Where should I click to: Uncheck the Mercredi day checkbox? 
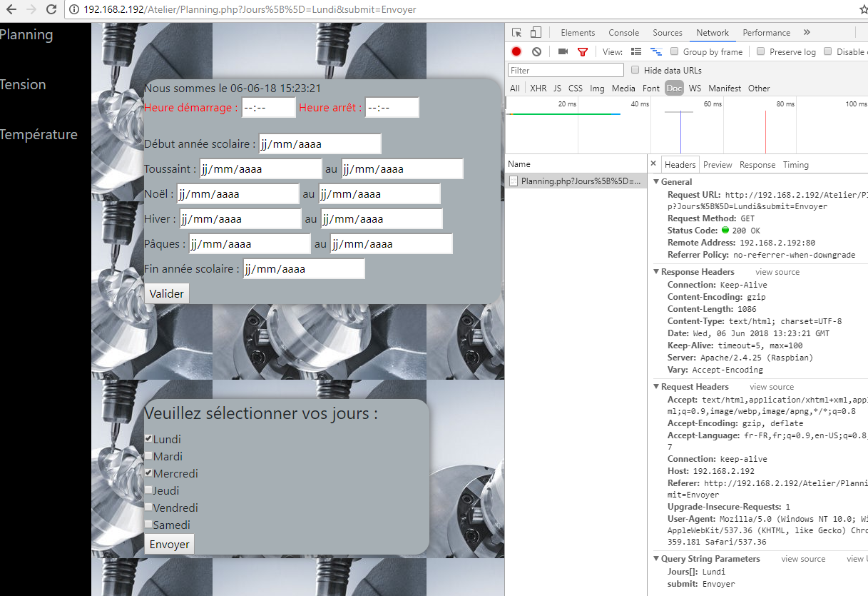(148, 473)
